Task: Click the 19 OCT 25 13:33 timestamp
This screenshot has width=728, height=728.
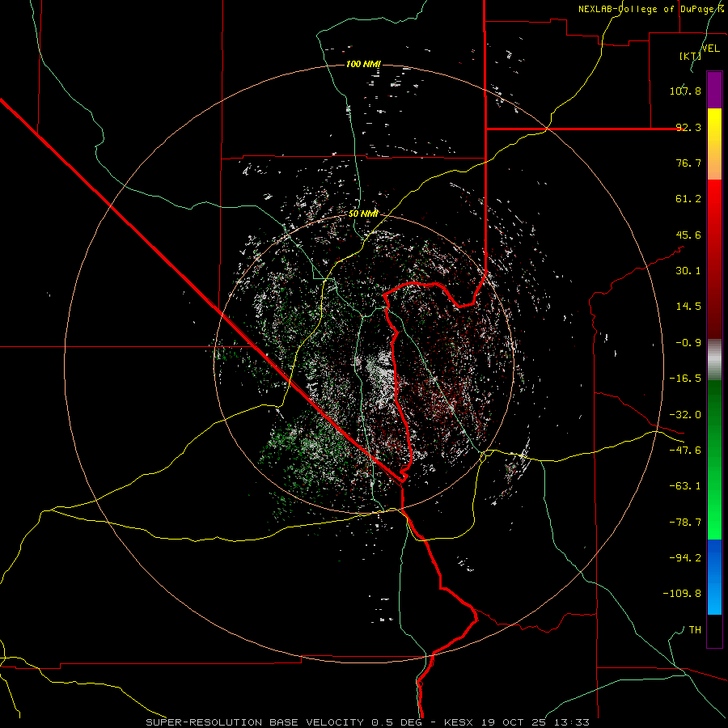Action: pyautogui.click(x=535, y=722)
